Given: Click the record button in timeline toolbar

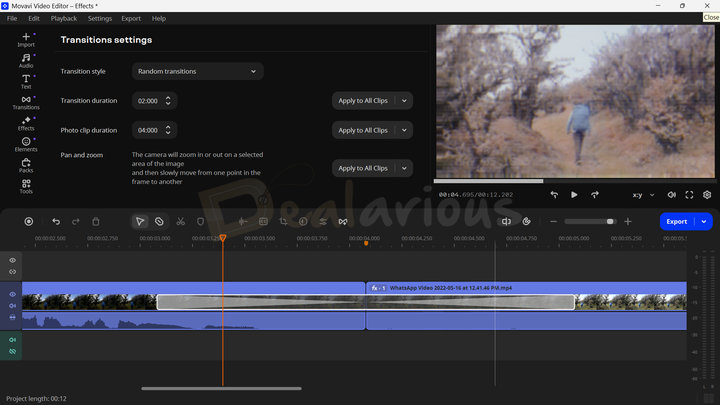Looking at the screenshot, I should (28, 221).
